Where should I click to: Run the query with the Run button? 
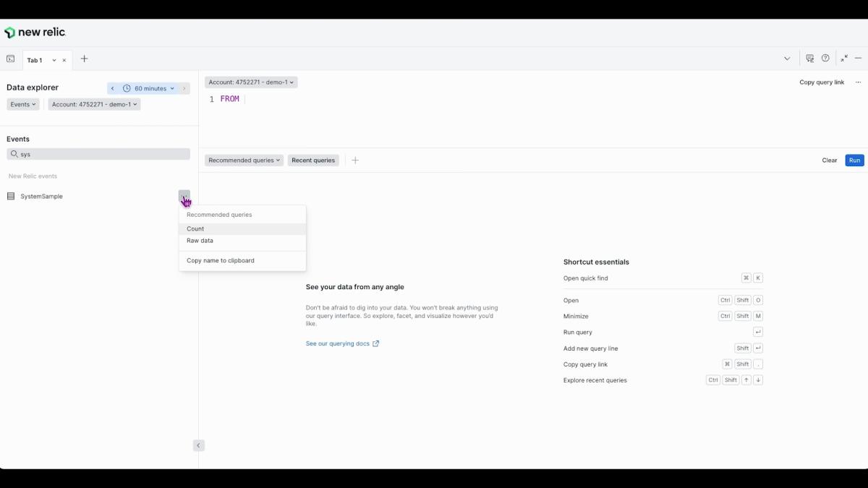coord(854,160)
